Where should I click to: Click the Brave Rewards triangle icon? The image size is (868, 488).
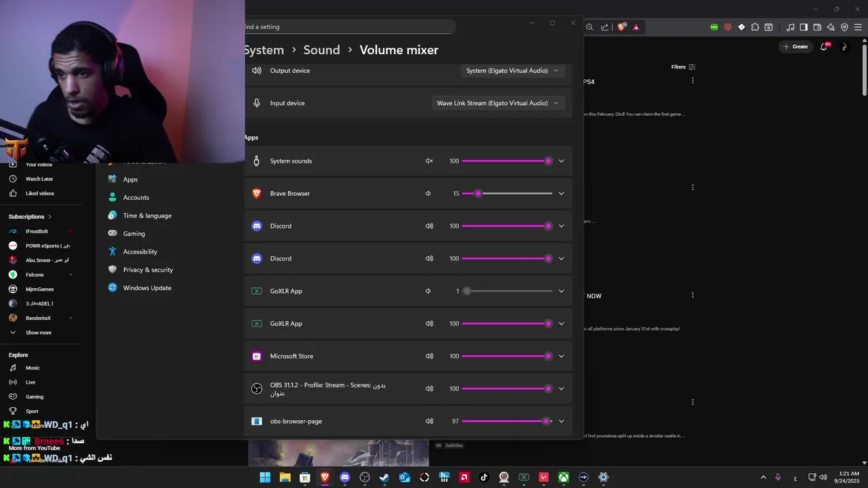coord(636,27)
